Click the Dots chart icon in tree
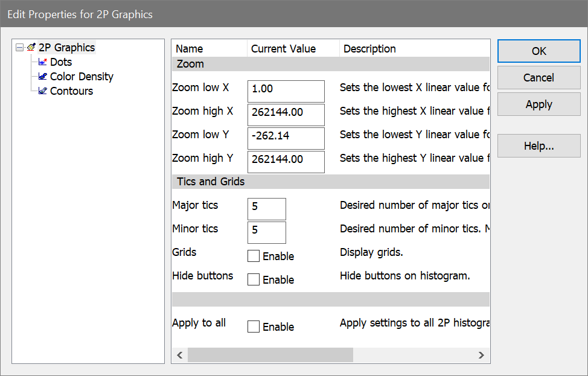This screenshot has height=376, width=588. coord(43,62)
